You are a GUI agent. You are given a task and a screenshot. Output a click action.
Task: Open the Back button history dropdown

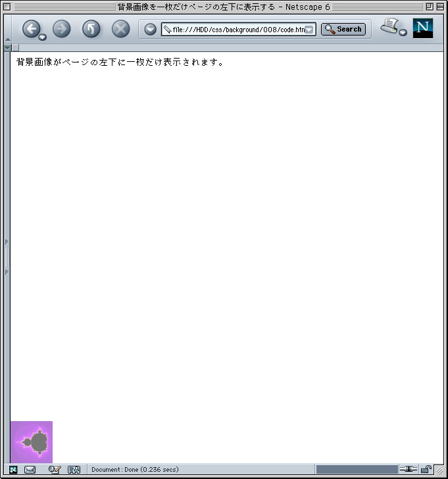coord(43,38)
